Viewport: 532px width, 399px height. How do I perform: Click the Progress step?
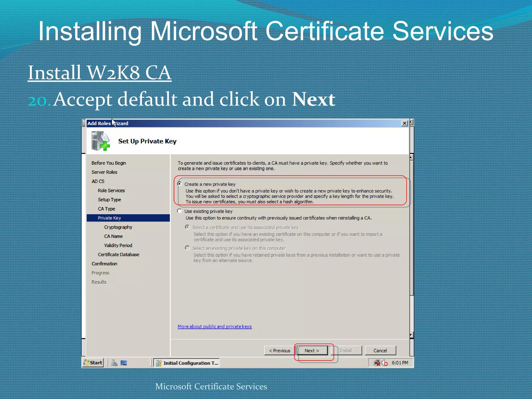[100, 273]
